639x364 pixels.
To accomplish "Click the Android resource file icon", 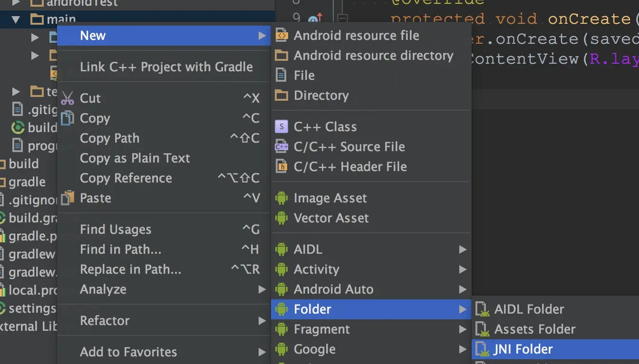I will [x=281, y=36].
